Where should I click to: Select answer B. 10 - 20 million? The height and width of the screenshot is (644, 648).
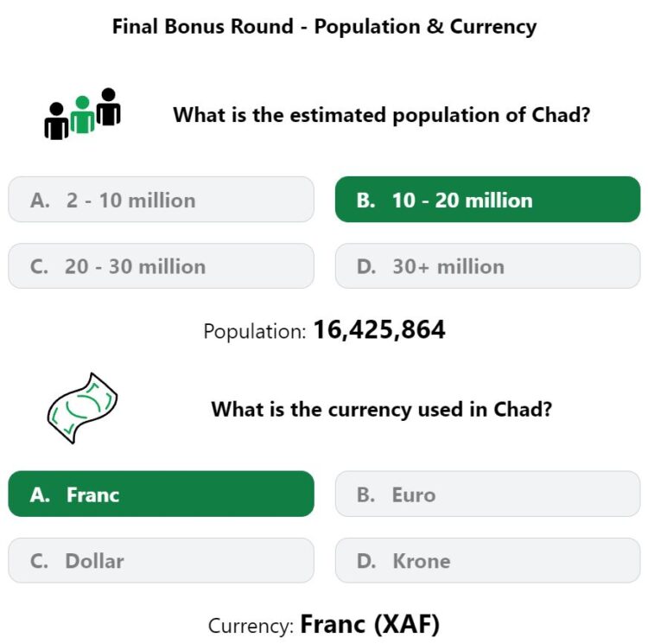point(487,200)
